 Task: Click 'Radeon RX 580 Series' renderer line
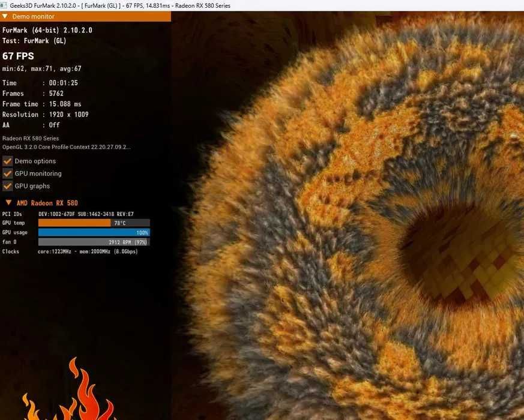[31, 139]
